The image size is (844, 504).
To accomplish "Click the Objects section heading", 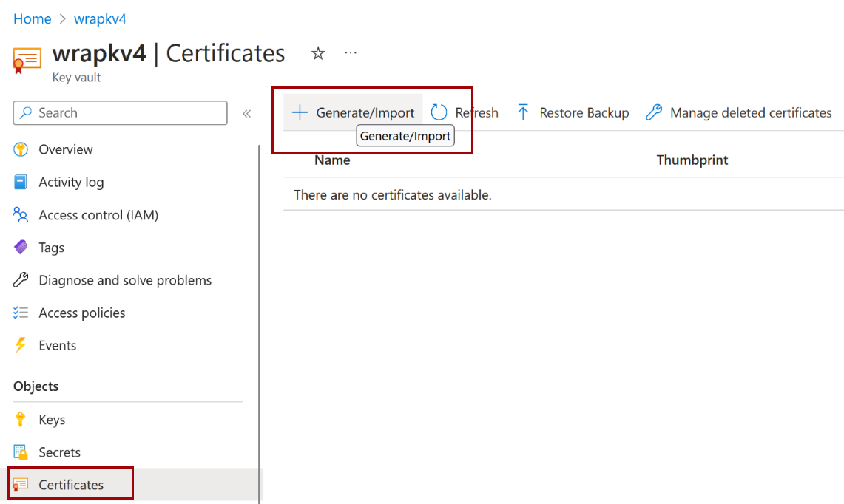I will point(36,386).
